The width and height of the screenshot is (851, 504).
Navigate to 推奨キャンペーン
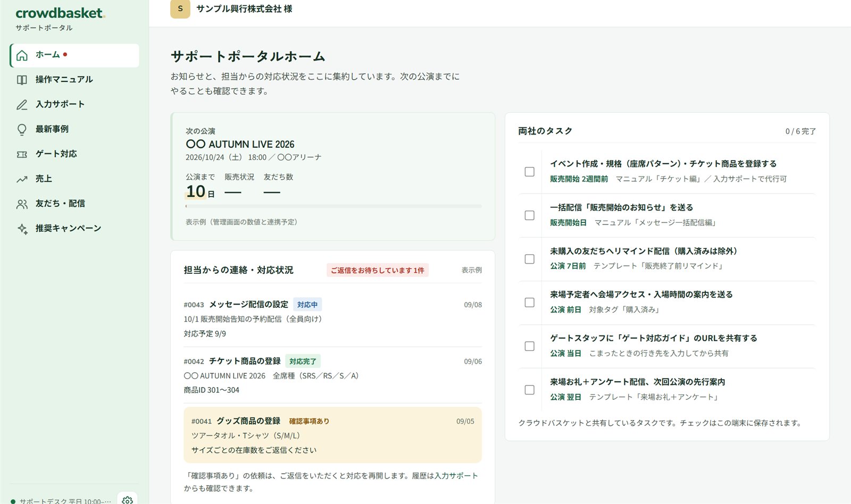74,229
